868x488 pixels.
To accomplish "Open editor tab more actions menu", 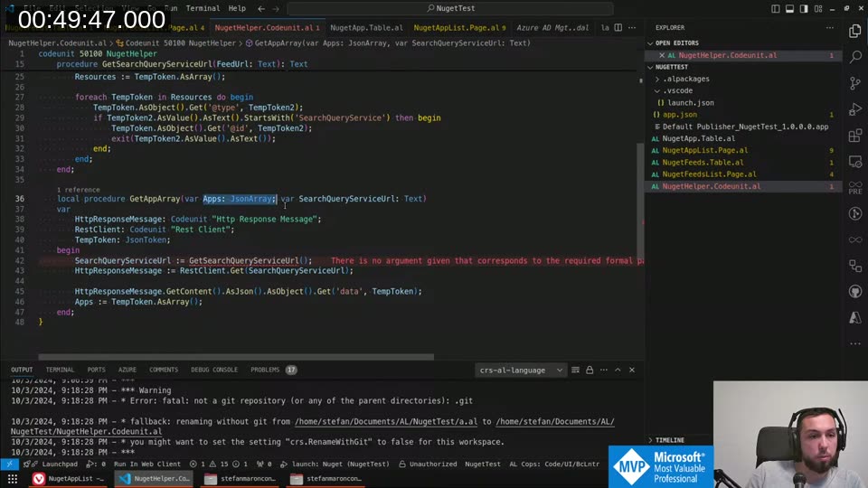I will coord(632,28).
